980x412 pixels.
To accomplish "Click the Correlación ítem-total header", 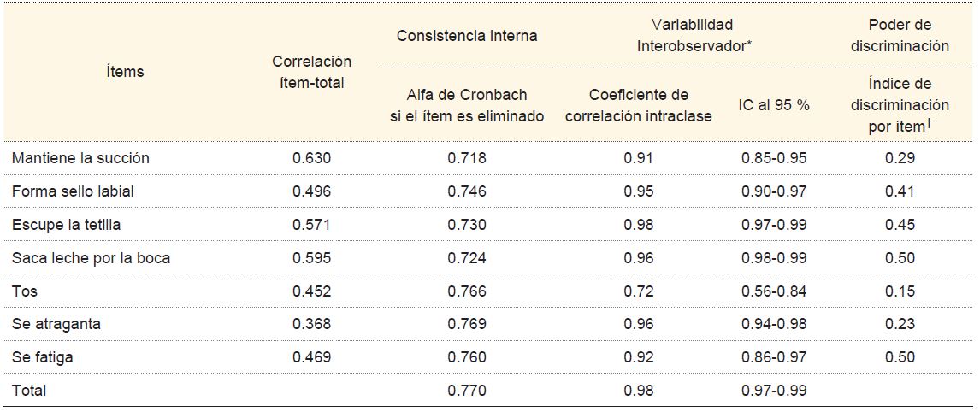I will point(312,72).
